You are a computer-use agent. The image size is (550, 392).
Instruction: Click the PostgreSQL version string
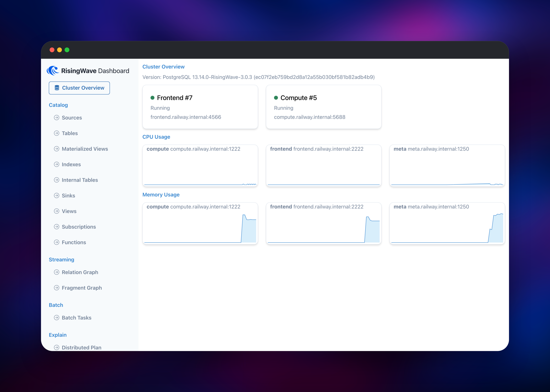258,77
